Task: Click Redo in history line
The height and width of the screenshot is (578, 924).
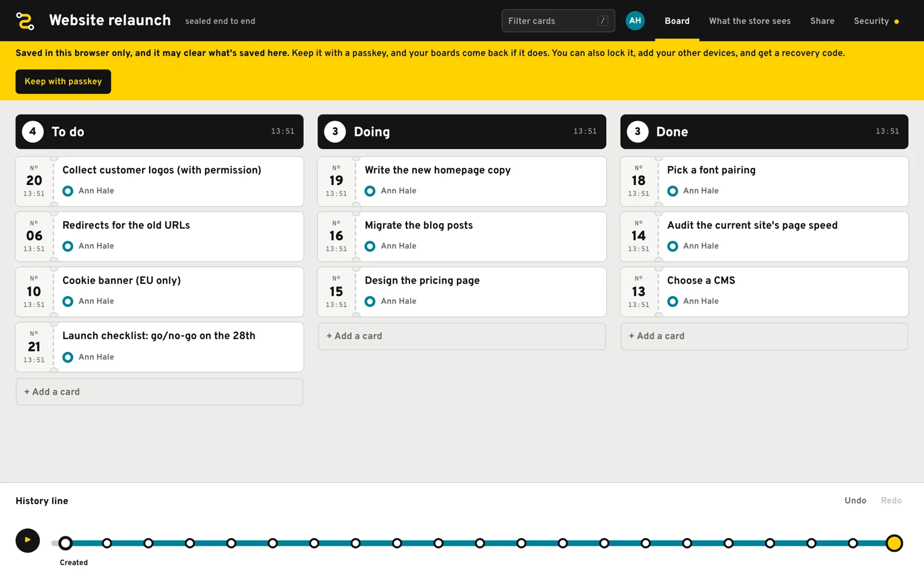Action: click(x=891, y=501)
